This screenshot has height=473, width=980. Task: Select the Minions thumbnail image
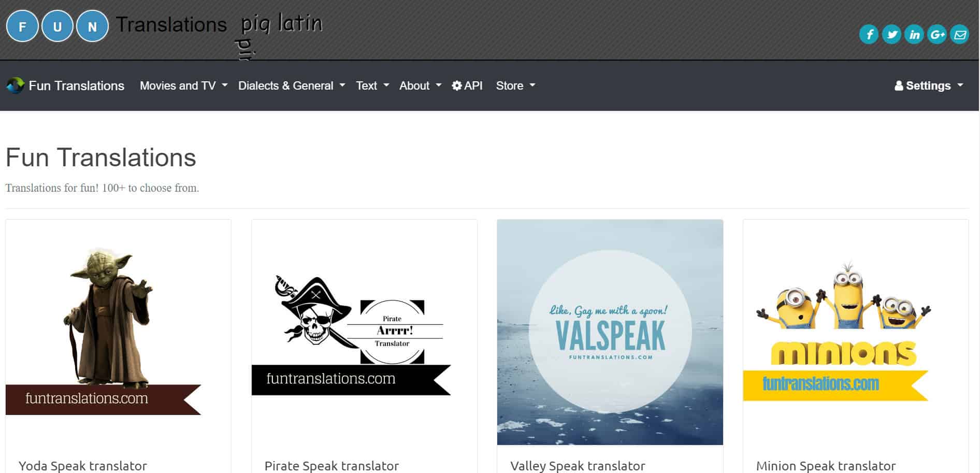pyautogui.click(x=843, y=332)
